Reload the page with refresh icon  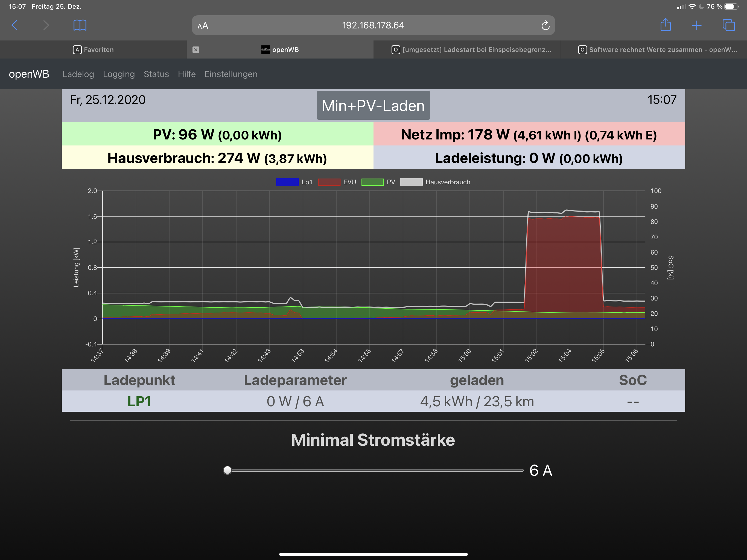[x=545, y=25]
